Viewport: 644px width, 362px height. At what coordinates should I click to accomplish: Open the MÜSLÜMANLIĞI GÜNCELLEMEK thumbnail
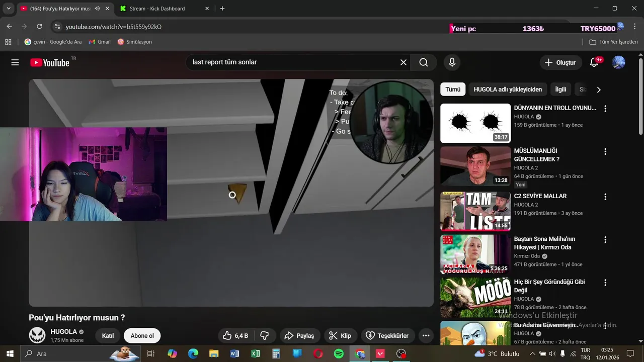pos(475,166)
